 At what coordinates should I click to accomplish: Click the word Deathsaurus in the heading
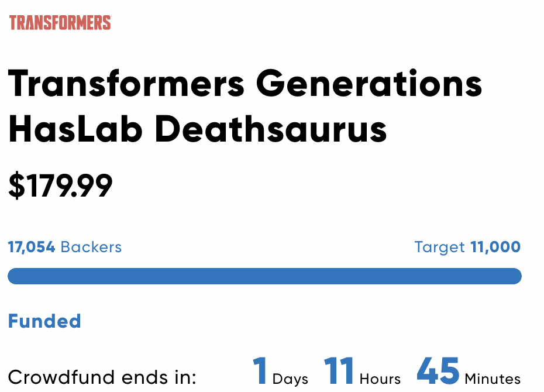pyautogui.click(x=271, y=130)
